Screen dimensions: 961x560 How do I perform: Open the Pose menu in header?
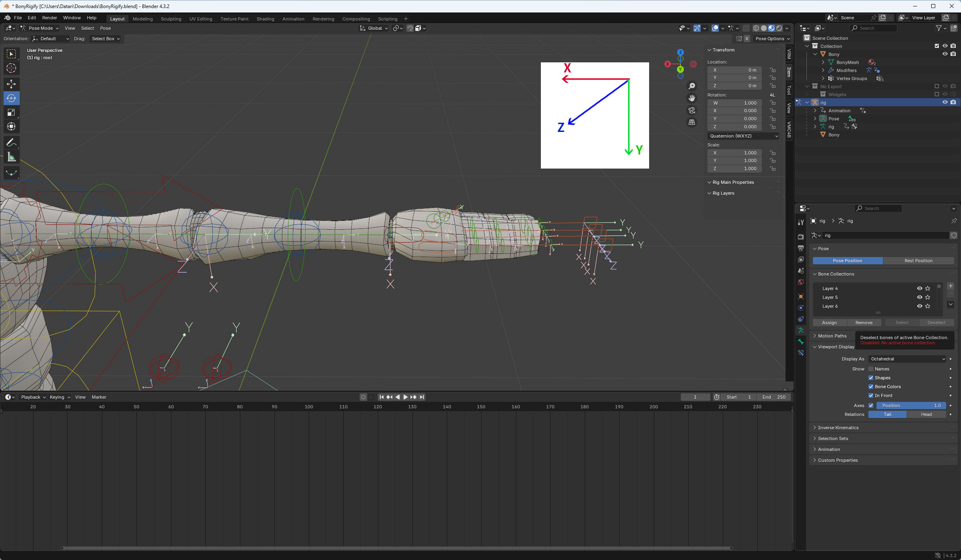click(105, 28)
